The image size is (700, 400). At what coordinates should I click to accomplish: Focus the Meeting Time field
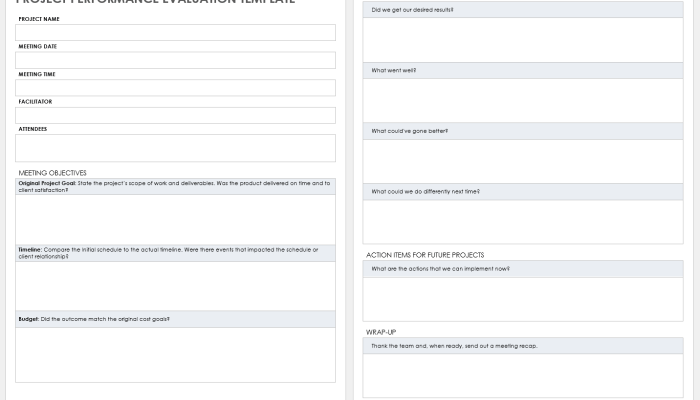pyautogui.click(x=175, y=88)
